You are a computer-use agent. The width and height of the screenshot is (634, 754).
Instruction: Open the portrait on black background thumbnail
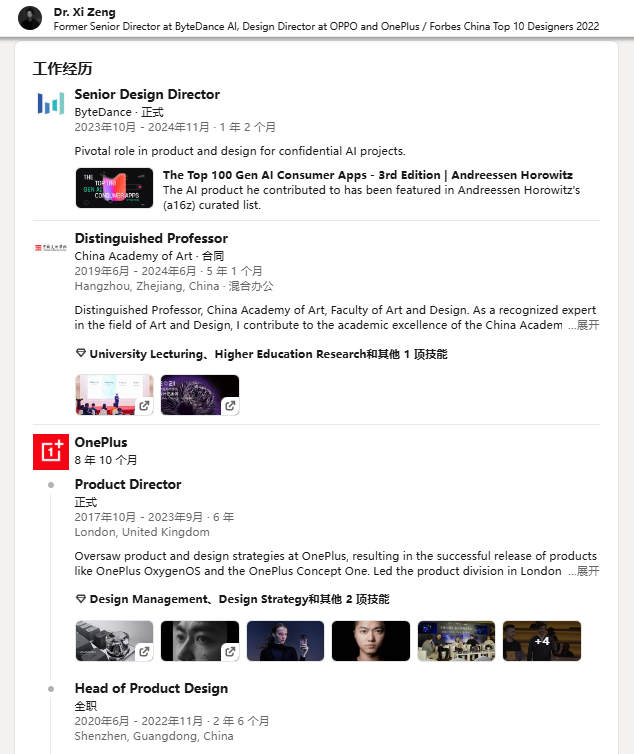tap(371, 641)
